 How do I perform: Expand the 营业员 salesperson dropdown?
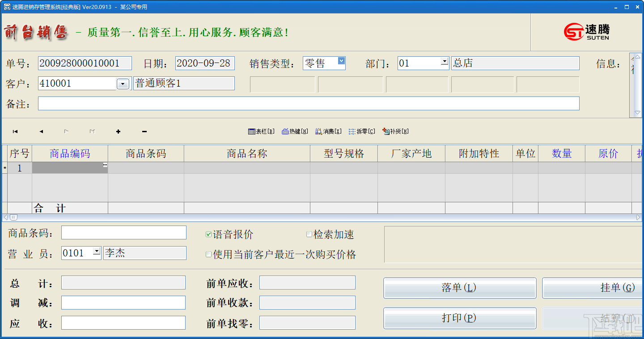96,252
